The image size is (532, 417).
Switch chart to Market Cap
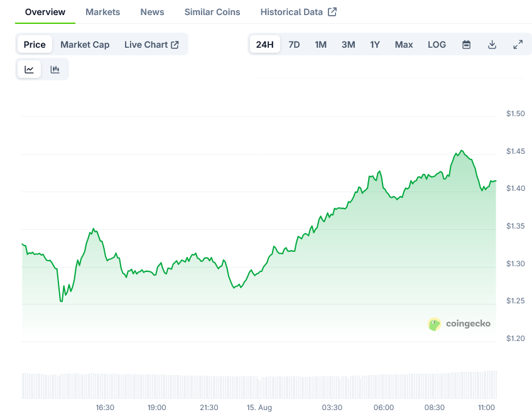tap(85, 45)
